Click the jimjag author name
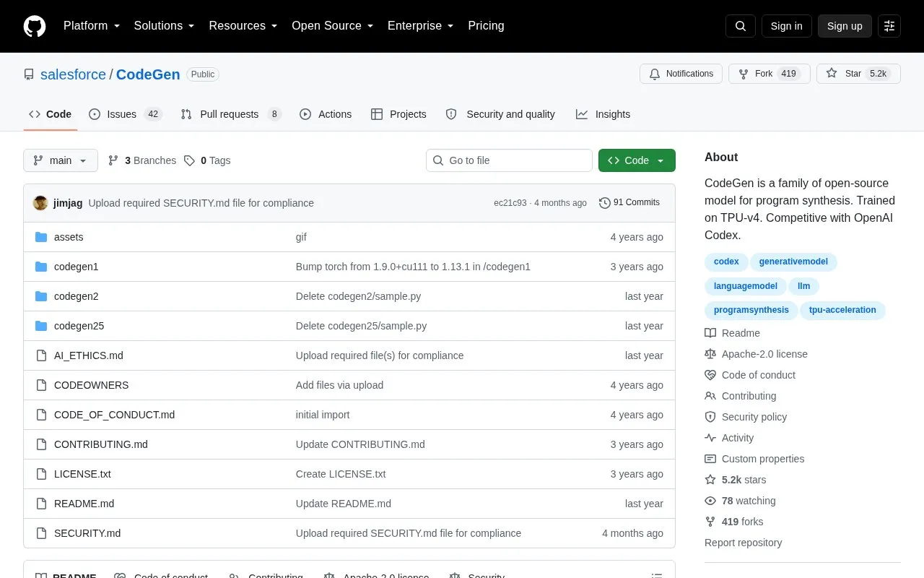Viewport: 924px width, 578px height. click(68, 203)
